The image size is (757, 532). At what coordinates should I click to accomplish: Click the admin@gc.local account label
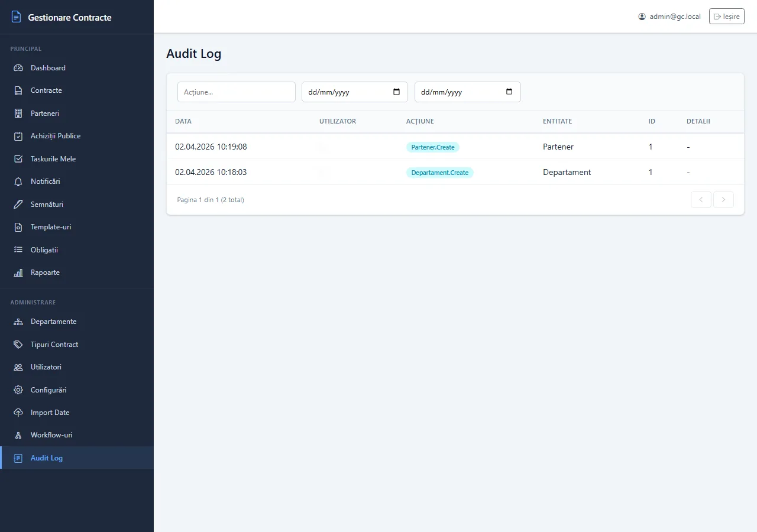(675, 17)
